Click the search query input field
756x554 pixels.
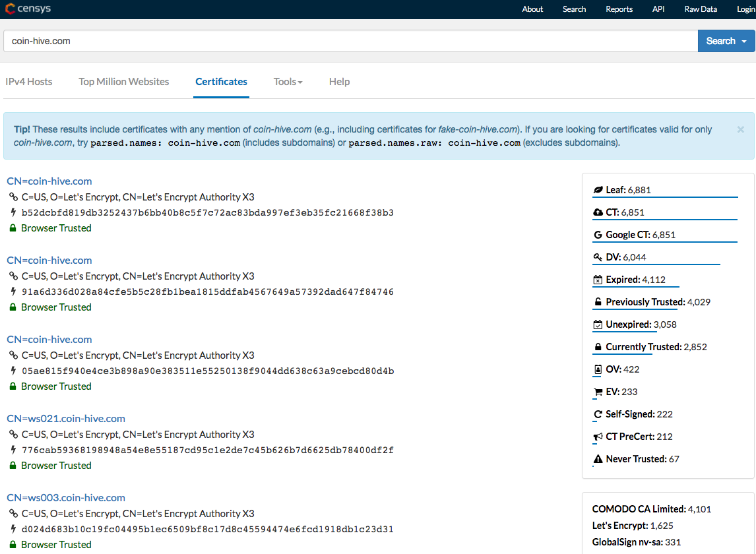click(x=350, y=41)
